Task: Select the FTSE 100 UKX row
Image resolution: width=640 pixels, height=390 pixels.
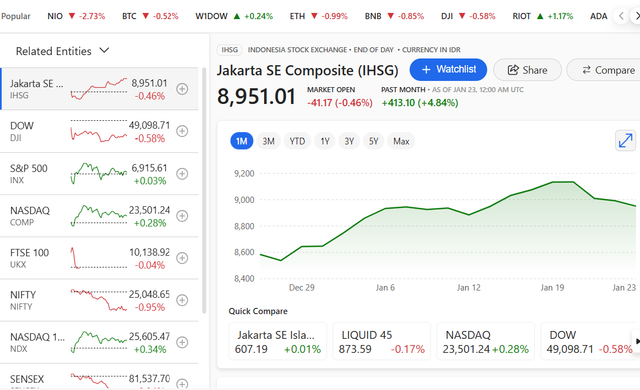Action: point(99,258)
